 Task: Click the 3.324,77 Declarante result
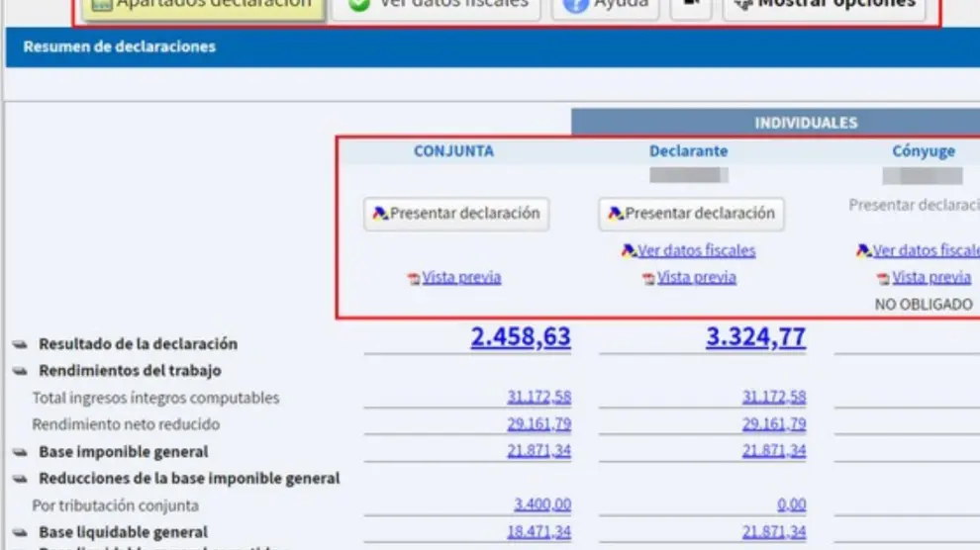coord(755,338)
